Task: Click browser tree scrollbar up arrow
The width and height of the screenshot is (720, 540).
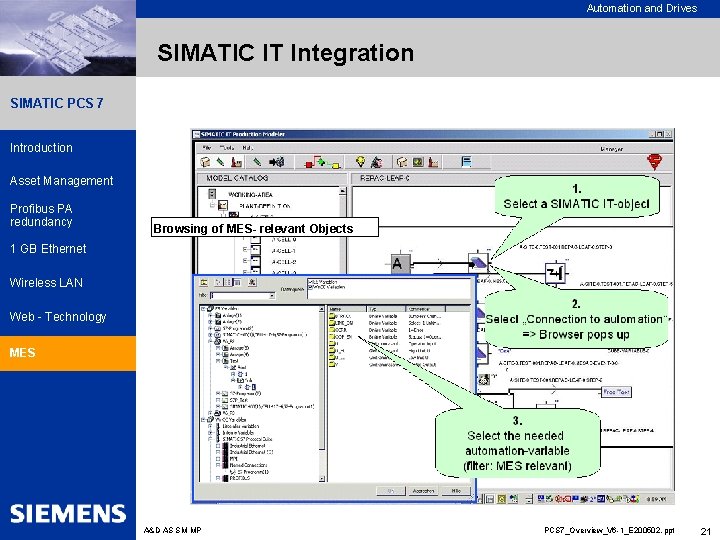Action: click(321, 309)
